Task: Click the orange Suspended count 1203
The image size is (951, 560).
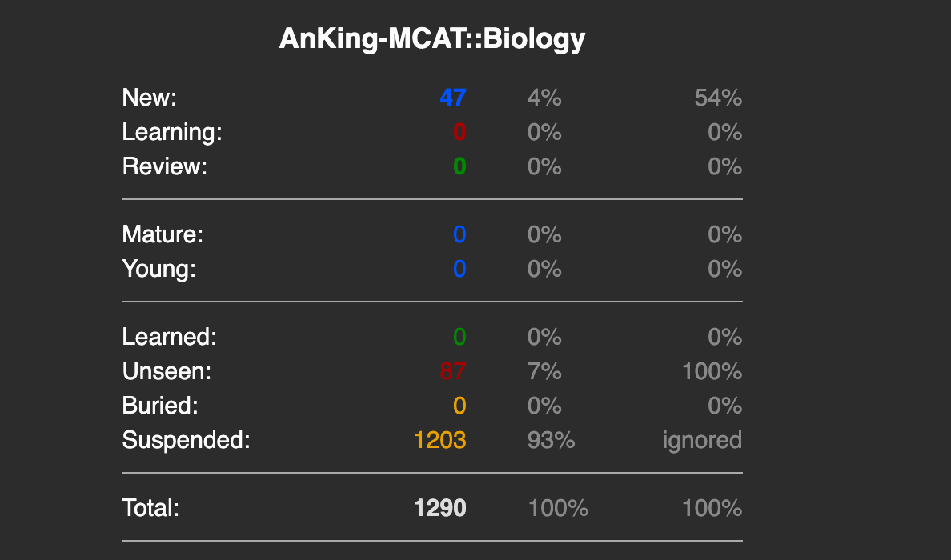Action: point(439,440)
